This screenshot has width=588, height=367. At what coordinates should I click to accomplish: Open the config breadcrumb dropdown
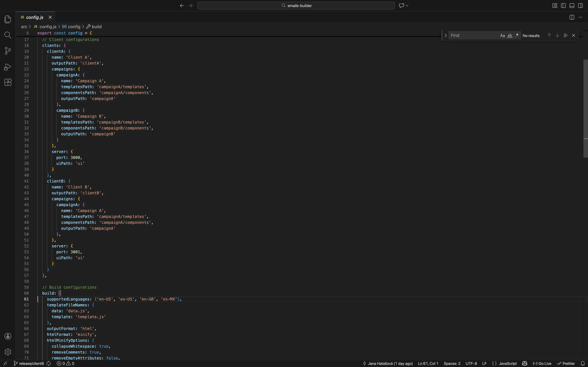[x=73, y=27]
